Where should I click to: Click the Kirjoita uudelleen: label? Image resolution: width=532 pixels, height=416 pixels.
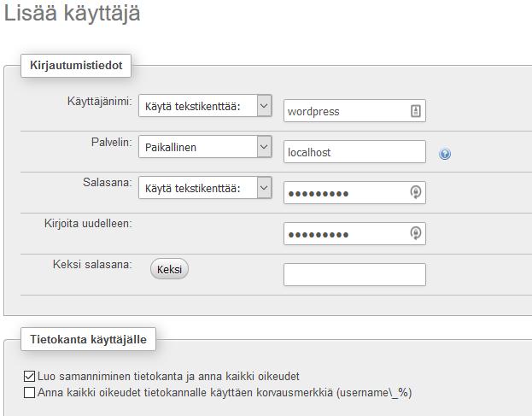(88, 224)
